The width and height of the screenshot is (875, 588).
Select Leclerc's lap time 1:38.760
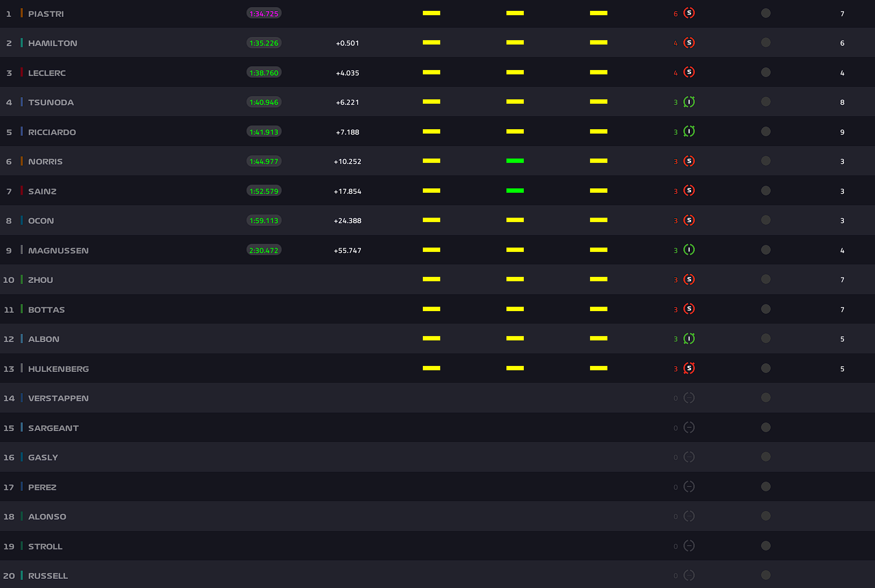coord(264,73)
